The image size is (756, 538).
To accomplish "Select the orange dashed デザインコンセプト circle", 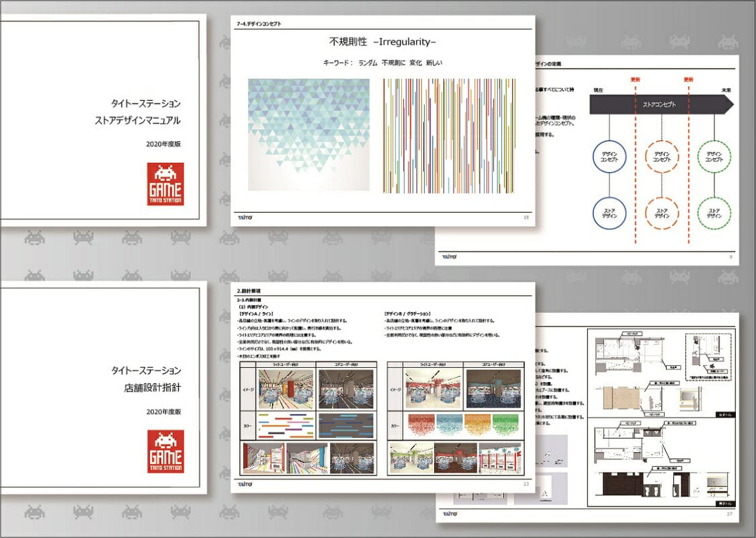I will 661,158.
